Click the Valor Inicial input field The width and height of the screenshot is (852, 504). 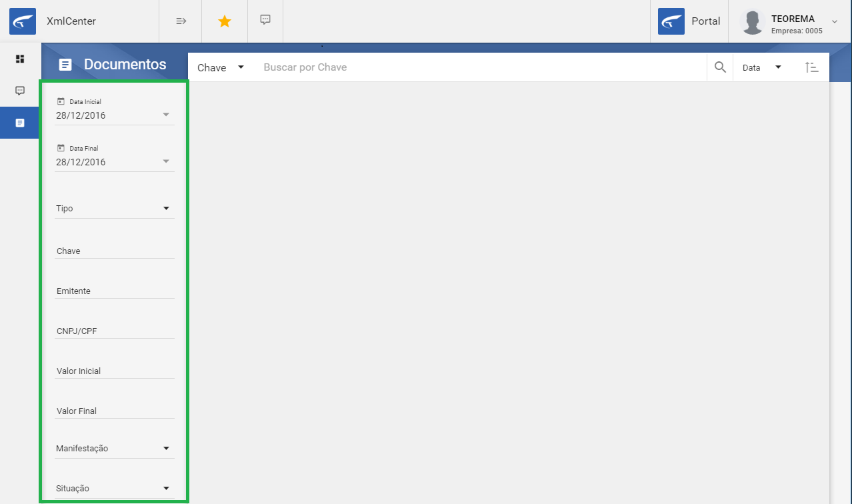coord(115,371)
